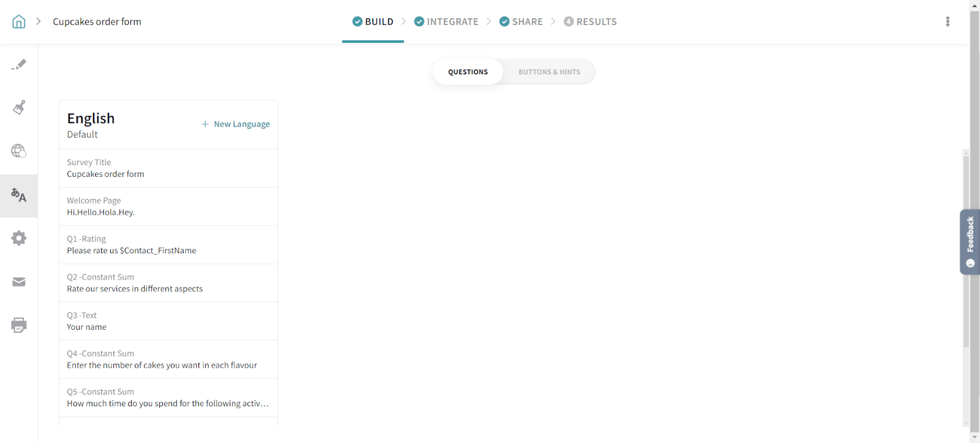
Task: Select the translation languages sidebar icon
Action: 19,196
